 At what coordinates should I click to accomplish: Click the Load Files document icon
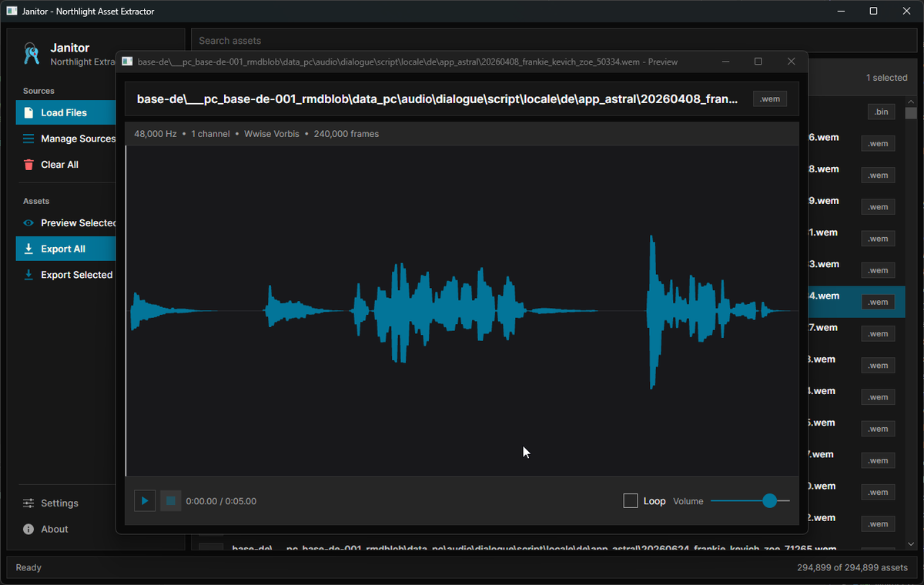tap(28, 112)
